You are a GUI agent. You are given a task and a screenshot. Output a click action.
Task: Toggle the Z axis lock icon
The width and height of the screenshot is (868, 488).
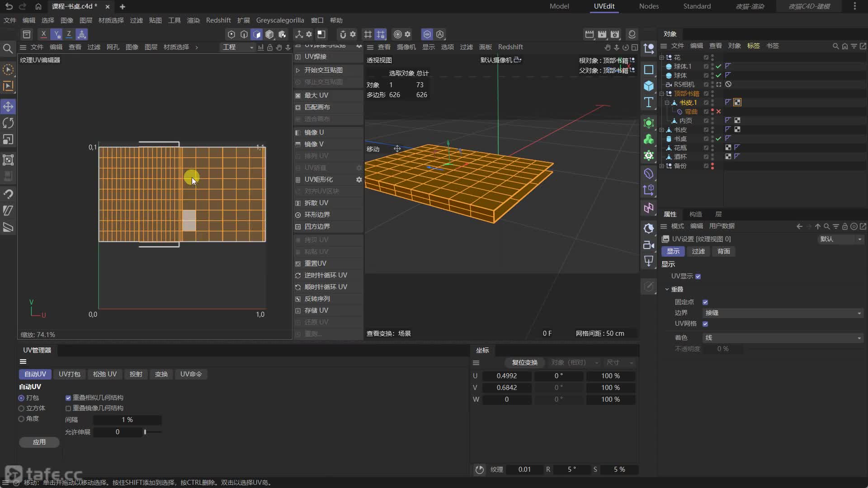pos(69,34)
